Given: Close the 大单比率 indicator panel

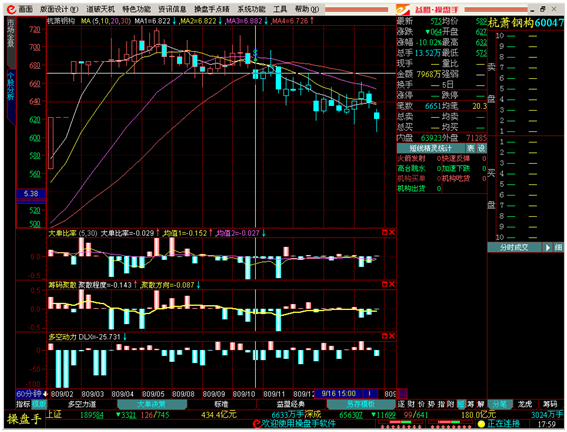Looking at the screenshot, I should pyautogui.click(x=392, y=232).
